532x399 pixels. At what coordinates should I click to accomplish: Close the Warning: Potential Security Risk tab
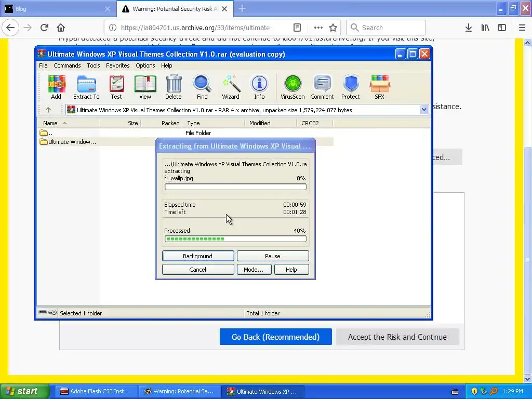pyautogui.click(x=224, y=9)
